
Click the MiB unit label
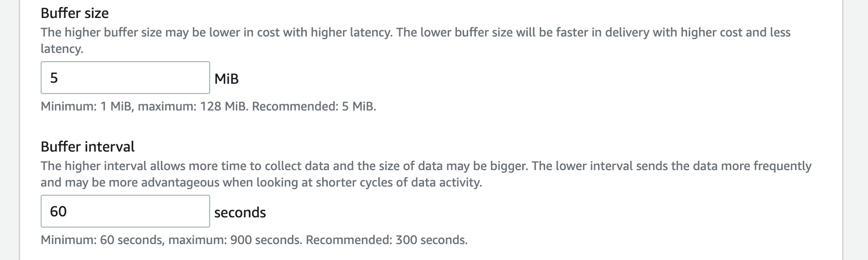coord(227,79)
